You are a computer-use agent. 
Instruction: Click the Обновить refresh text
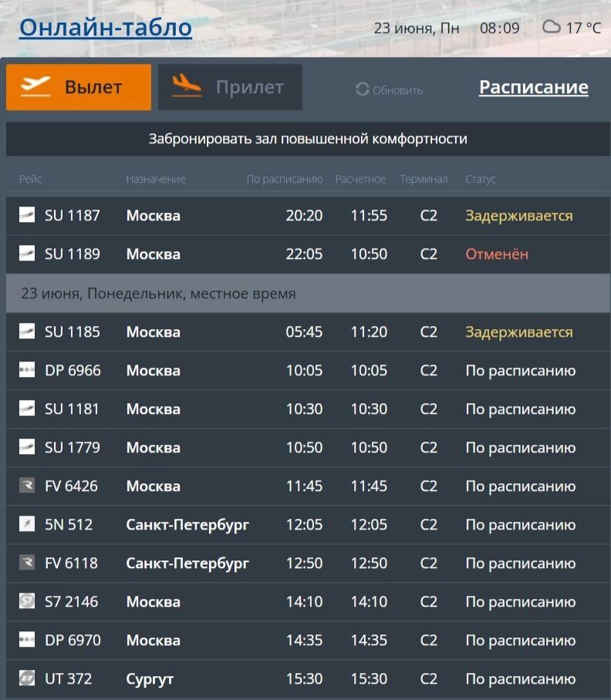(x=397, y=90)
